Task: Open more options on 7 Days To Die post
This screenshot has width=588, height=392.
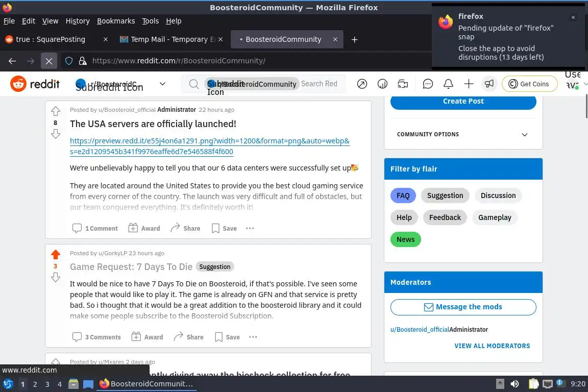Action: pos(253,337)
